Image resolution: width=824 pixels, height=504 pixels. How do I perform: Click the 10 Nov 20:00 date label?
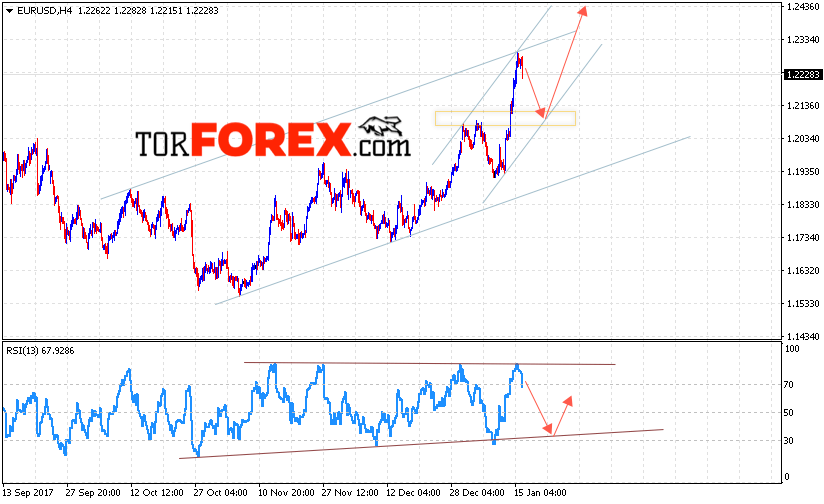(286, 493)
